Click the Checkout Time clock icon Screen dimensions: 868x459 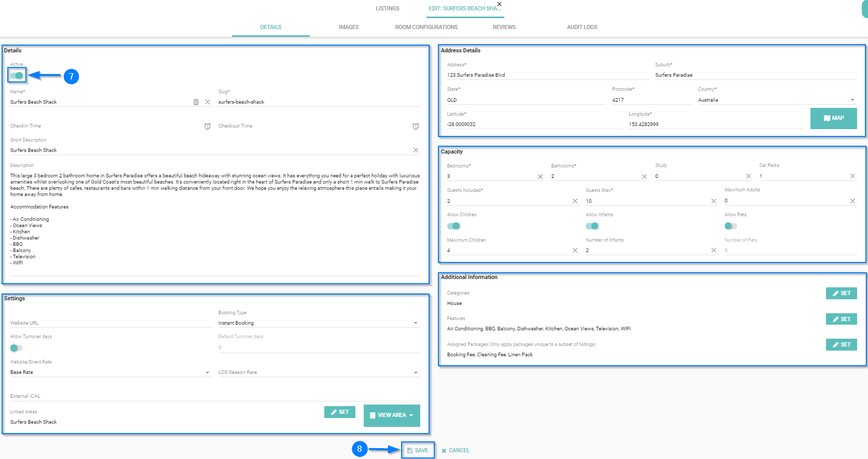[x=416, y=127]
